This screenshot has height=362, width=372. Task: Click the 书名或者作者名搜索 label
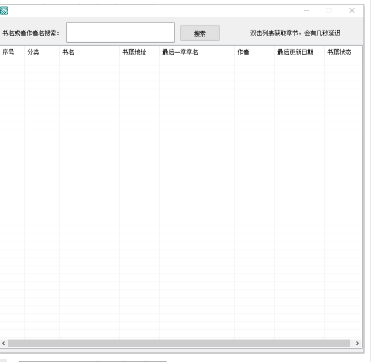31,33
